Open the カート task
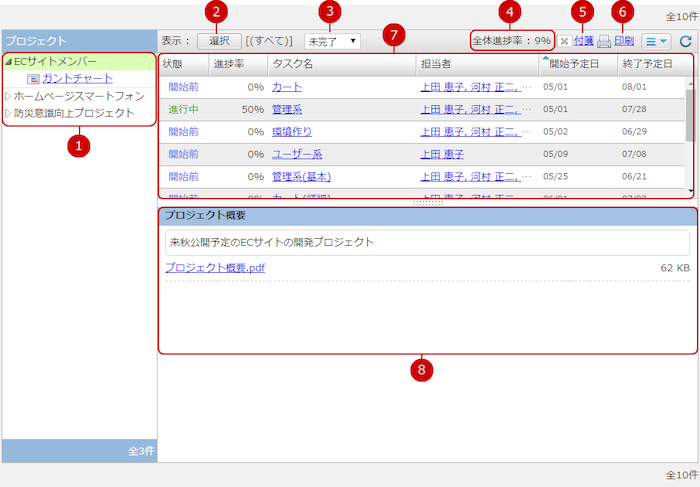 point(286,87)
